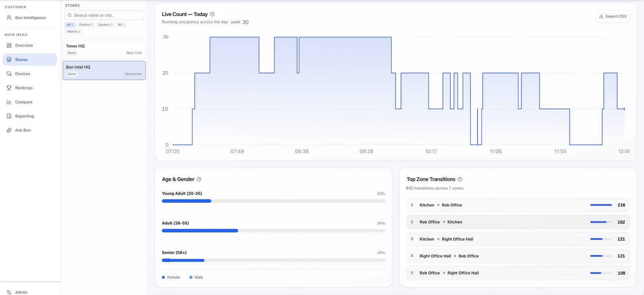This screenshot has height=295, width=644.
Task: Click the Young Adult (20-35) progress bar
Action: coord(273,201)
